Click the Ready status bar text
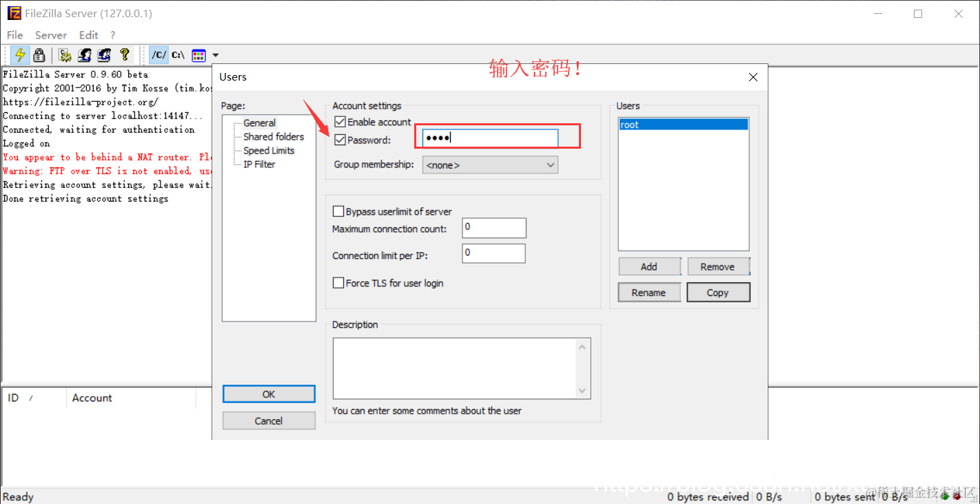This screenshot has width=980, height=504. click(18, 496)
